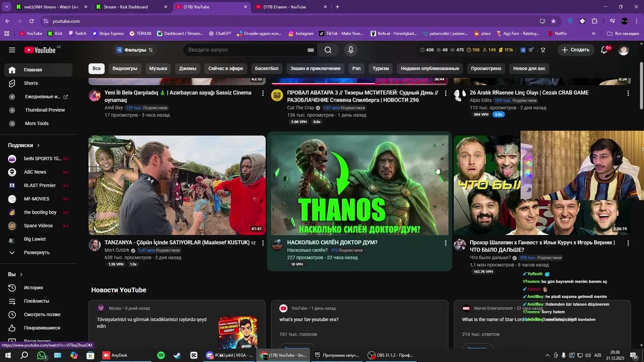Image resolution: width=644 pixels, height=362 pixels.
Task: Click the YouTube logo
Action: [39, 50]
